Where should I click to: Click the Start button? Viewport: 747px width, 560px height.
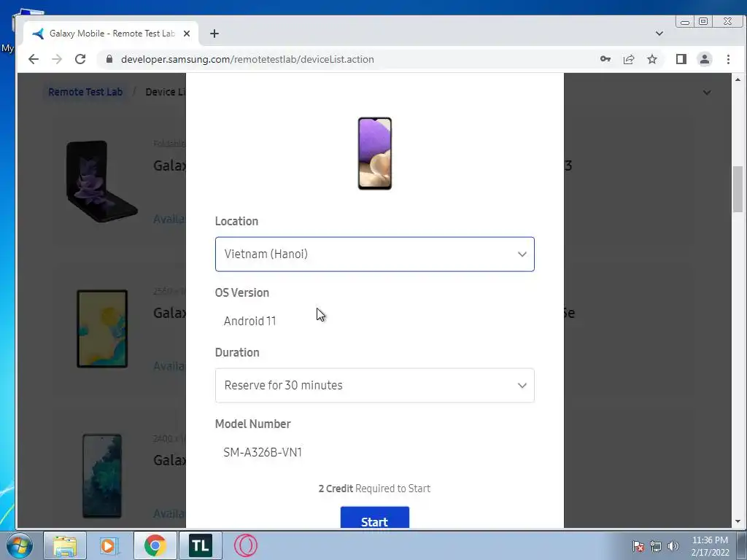coord(374,518)
